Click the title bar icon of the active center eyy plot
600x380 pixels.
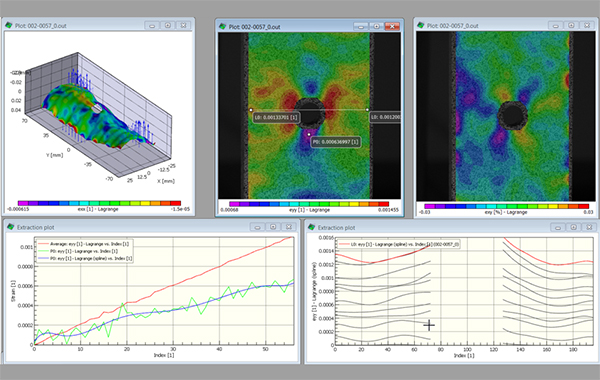[222, 26]
